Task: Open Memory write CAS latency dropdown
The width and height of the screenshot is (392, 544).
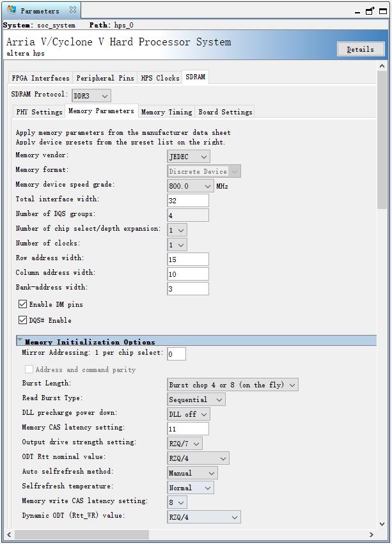Action: [177, 502]
